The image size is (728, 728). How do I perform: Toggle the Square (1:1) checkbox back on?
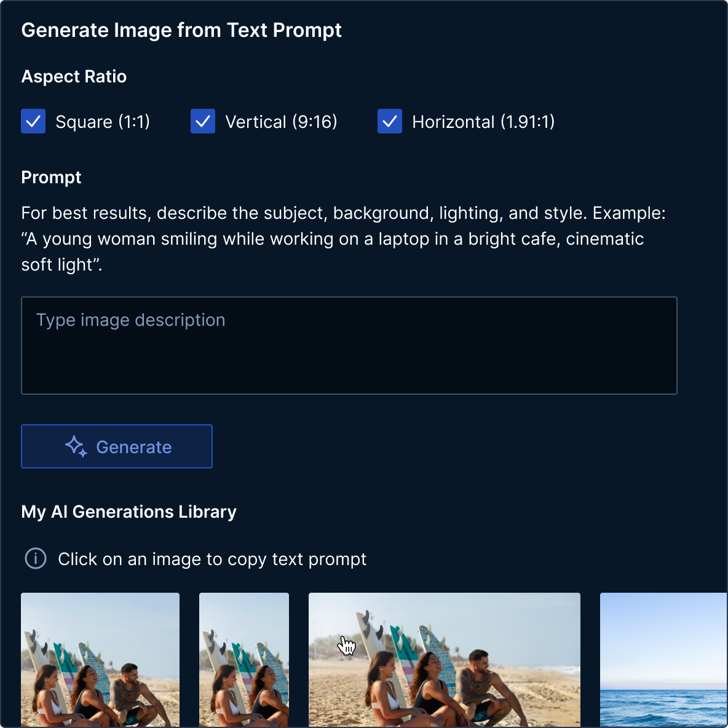(33, 121)
